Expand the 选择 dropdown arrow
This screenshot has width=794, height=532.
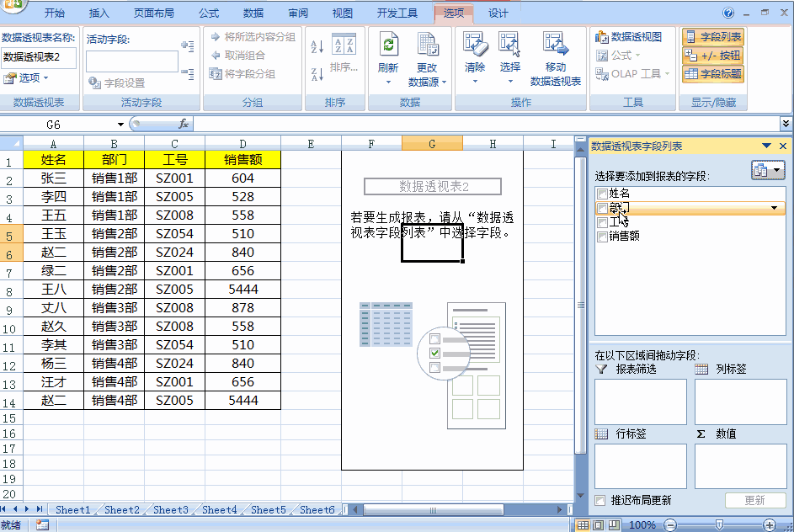point(510,81)
